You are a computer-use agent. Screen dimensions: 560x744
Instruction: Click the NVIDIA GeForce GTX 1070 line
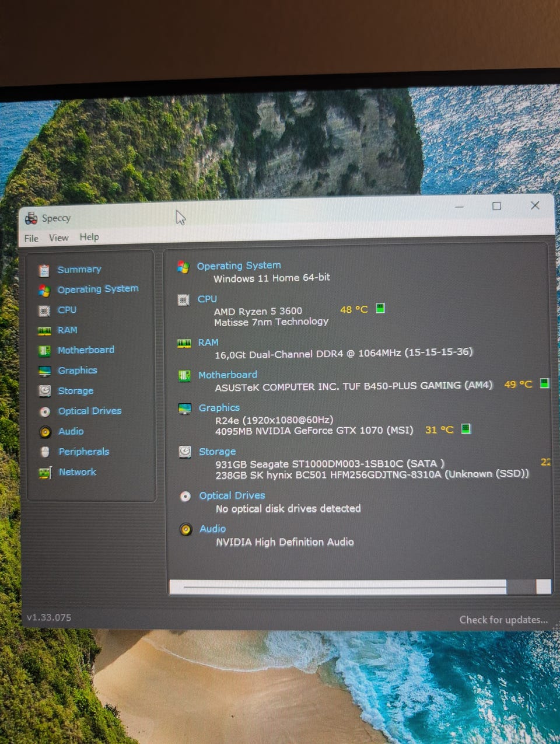tap(314, 431)
